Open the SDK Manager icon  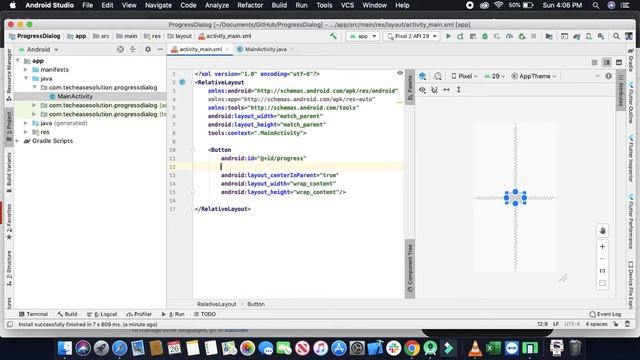[x=601, y=36]
